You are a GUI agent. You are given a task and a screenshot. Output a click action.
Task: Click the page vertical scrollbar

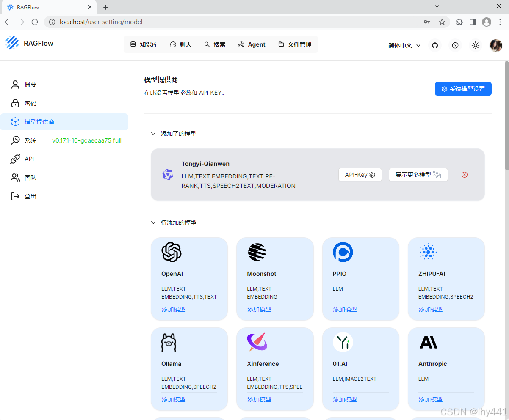506,115
